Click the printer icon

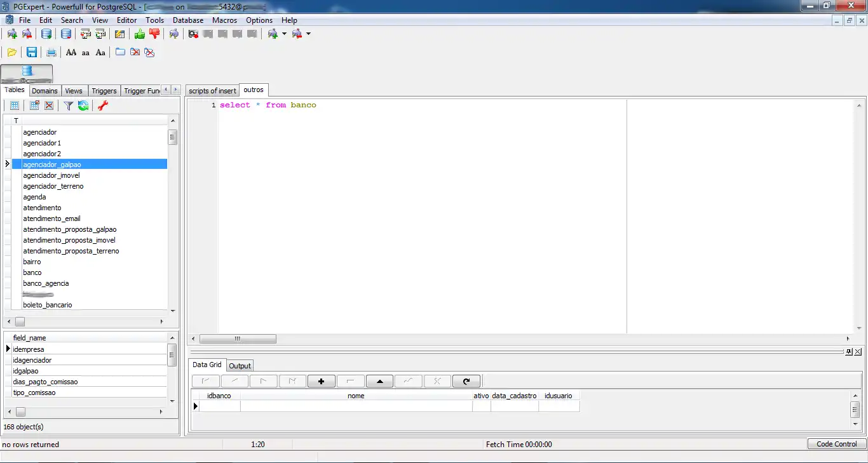51,52
